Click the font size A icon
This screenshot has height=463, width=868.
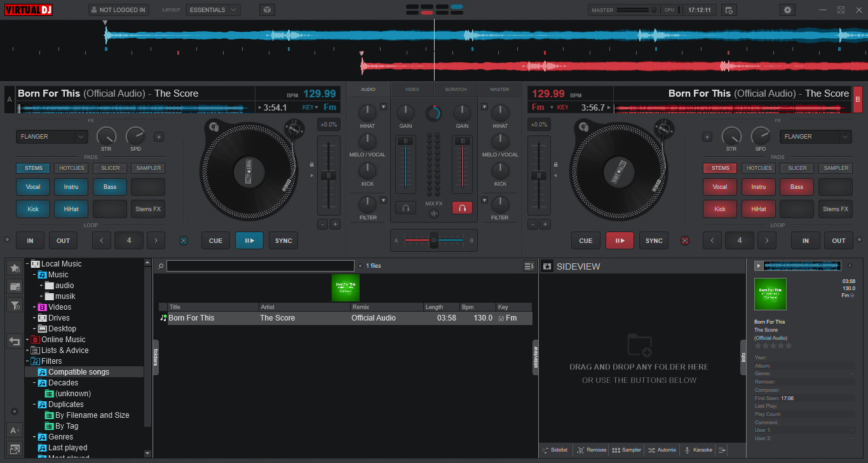click(15, 430)
